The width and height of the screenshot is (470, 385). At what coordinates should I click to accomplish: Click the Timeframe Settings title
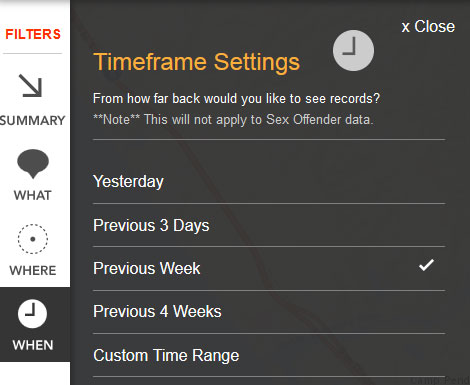tap(197, 63)
